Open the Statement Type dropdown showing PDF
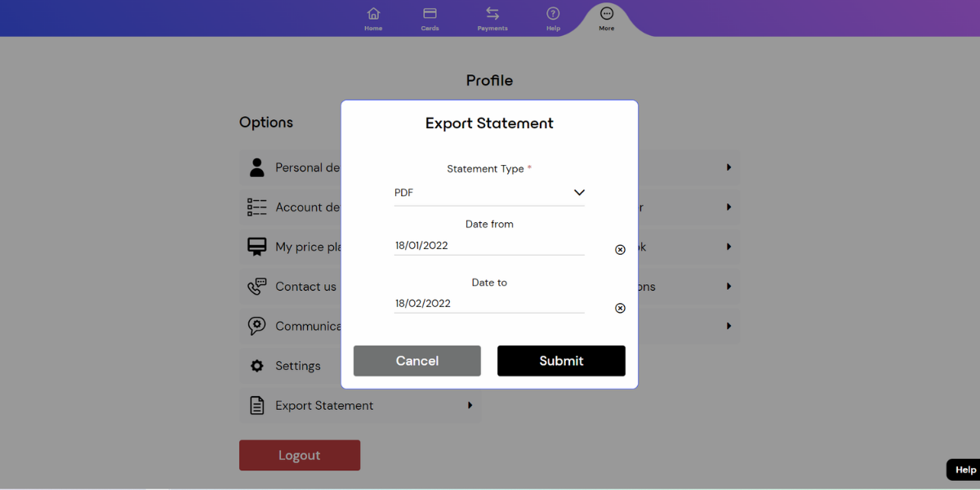Viewport: 980px width, 490px height. coord(489,193)
